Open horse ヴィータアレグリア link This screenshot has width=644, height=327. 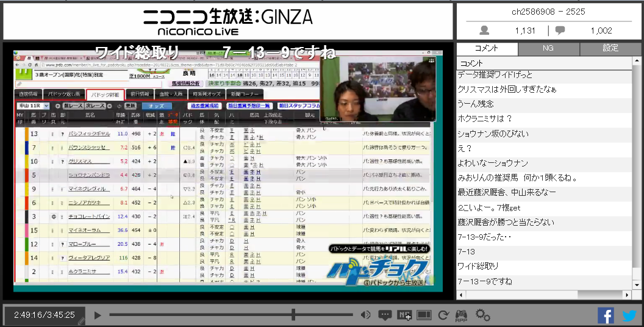(x=89, y=258)
